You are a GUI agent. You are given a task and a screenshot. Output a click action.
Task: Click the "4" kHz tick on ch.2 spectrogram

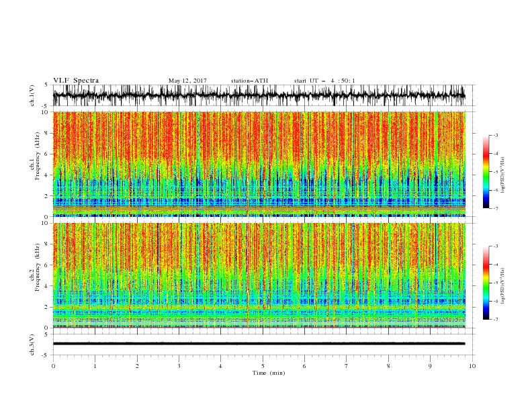click(x=47, y=286)
